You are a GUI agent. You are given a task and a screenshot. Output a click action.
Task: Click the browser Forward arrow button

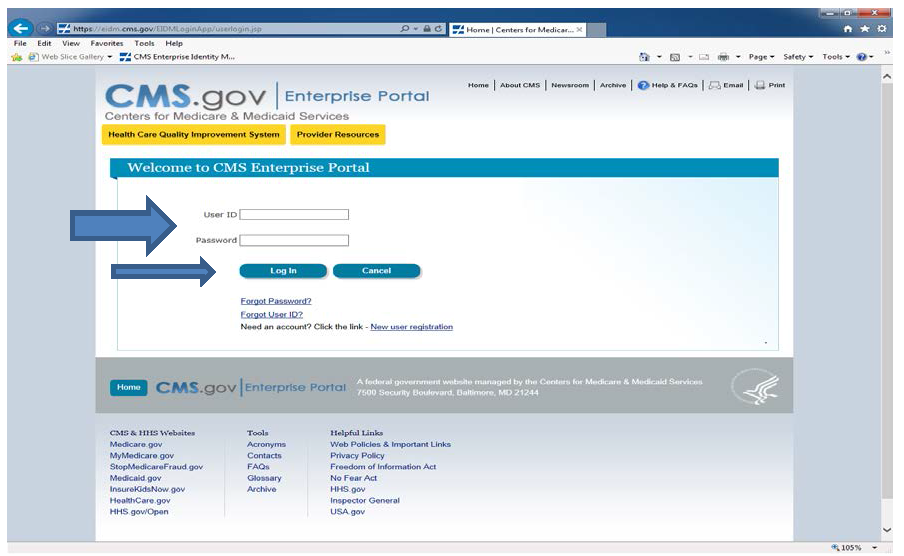[45, 28]
